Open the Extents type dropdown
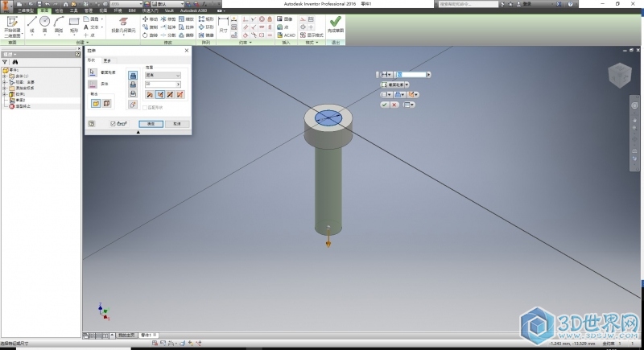This screenshot has height=350, width=644. tap(163, 75)
